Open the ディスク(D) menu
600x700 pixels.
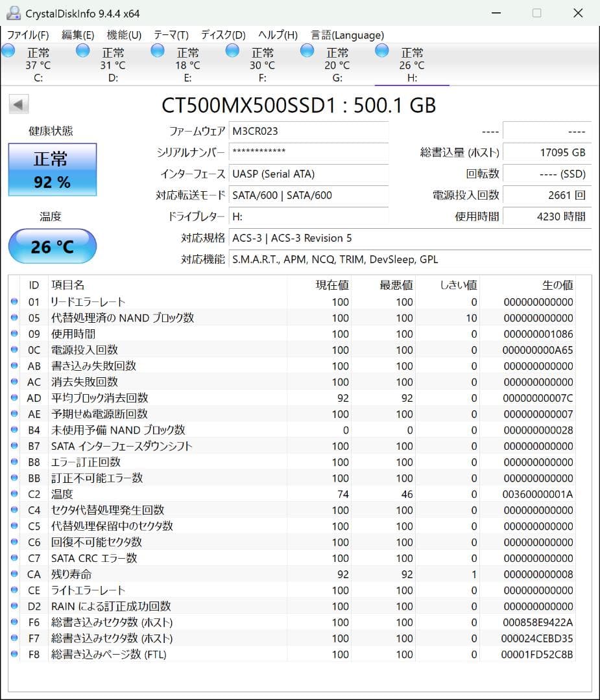(x=223, y=35)
